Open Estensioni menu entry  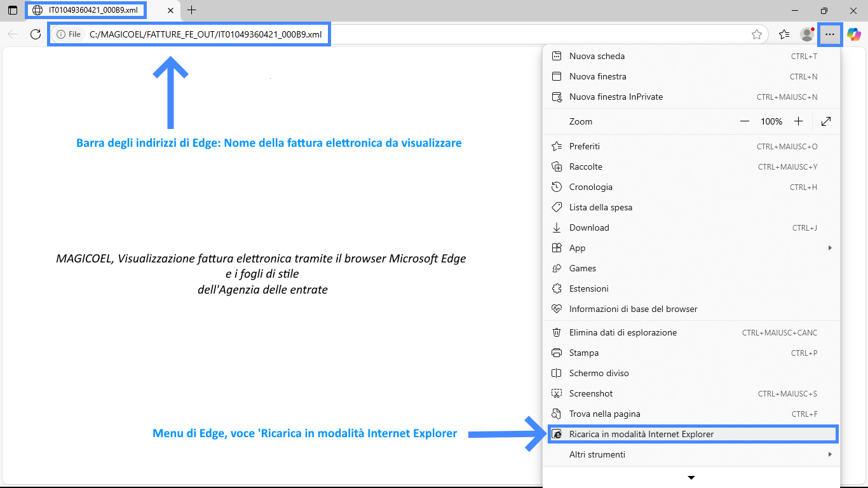[691, 288]
